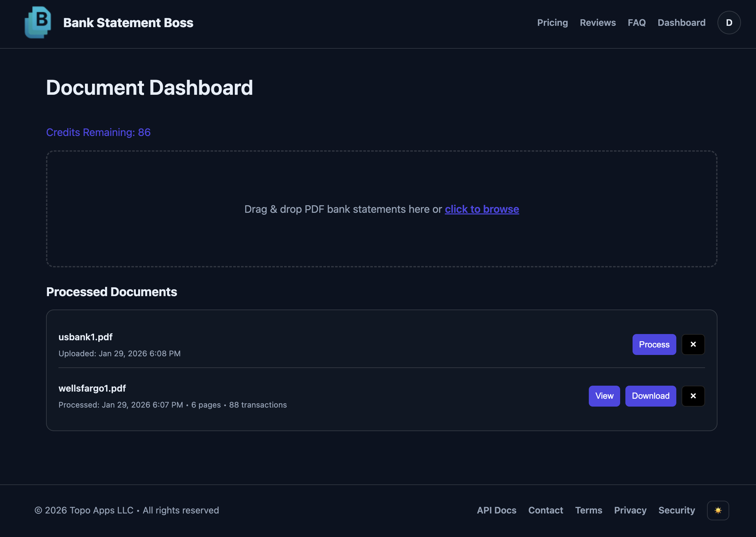Click the Bank Statement Boss logo icon
756x537 pixels.
37,23
